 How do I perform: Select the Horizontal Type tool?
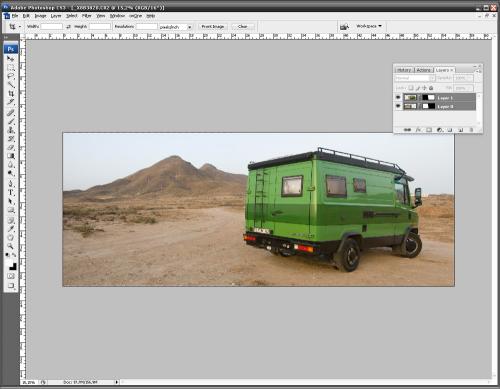click(x=11, y=192)
